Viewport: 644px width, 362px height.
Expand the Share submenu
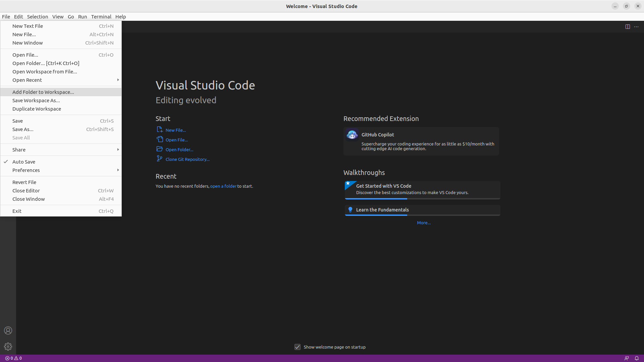pyautogui.click(x=61, y=150)
